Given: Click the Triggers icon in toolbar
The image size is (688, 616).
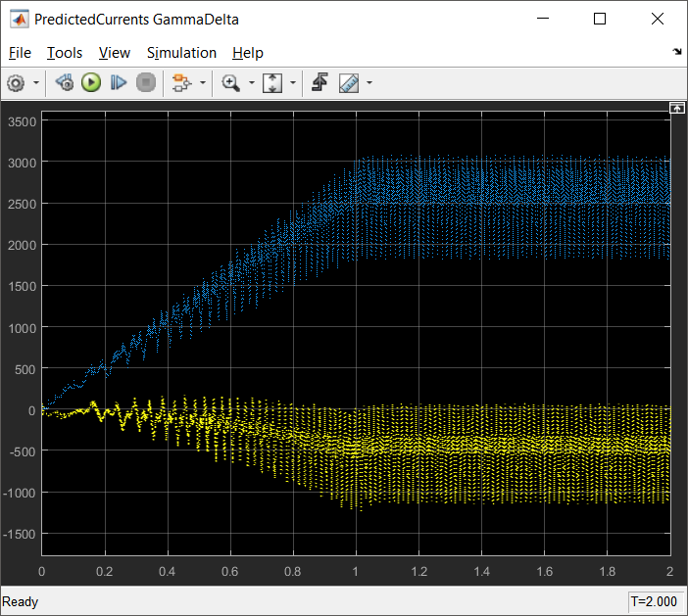Looking at the screenshot, I should [319, 83].
